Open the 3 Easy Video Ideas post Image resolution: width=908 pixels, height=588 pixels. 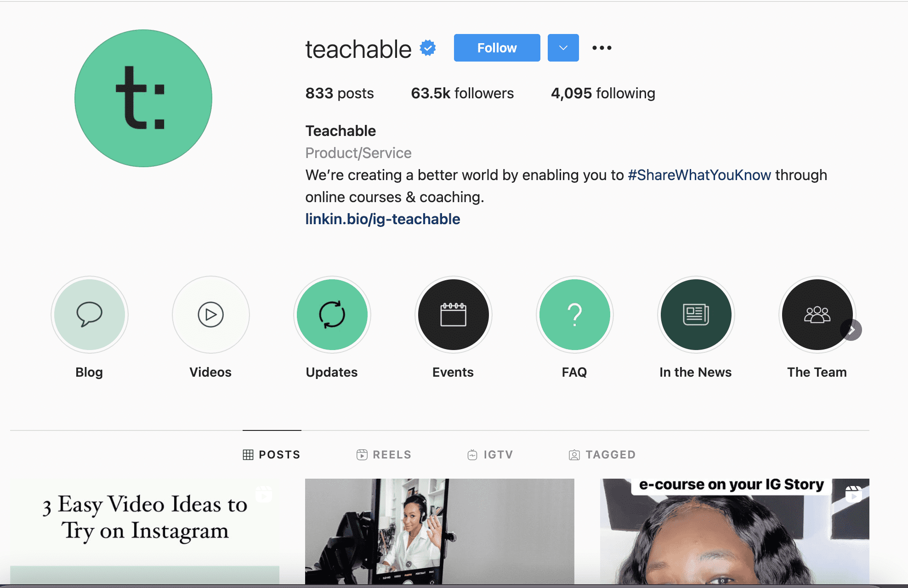pyautogui.click(x=145, y=531)
